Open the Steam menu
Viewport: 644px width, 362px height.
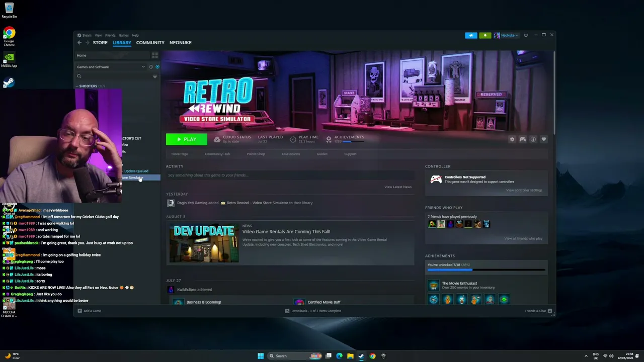pyautogui.click(x=87, y=35)
